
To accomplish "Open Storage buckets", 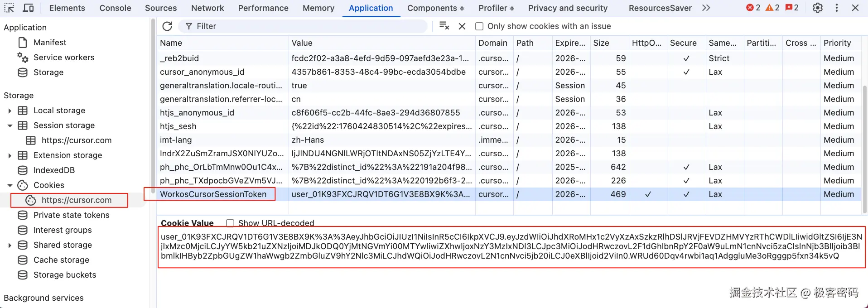I will coord(65,275).
